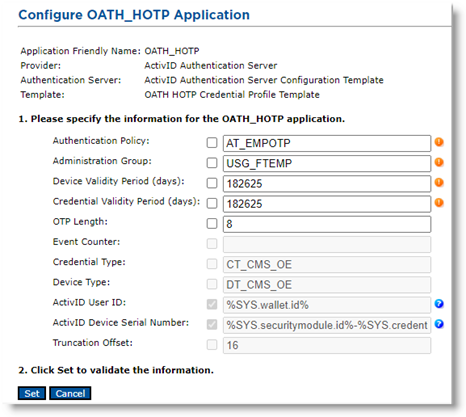Click the Credential Validity Period days field

pyautogui.click(x=327, y=204)
